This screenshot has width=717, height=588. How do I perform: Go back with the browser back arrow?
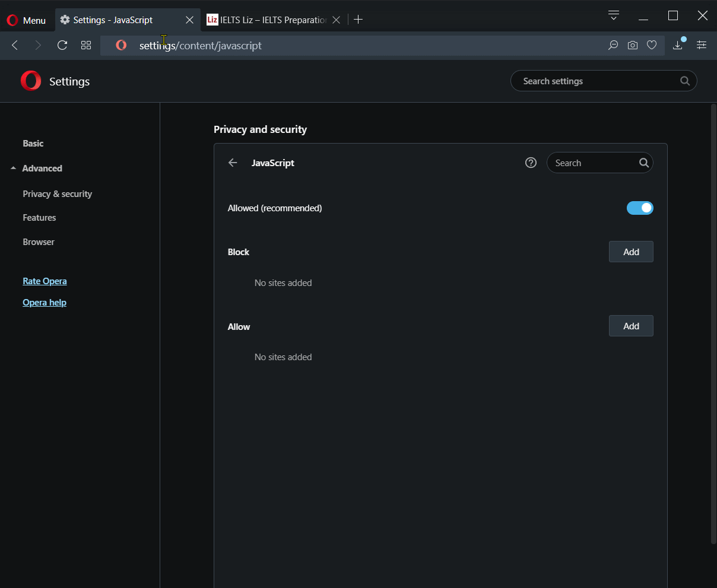[15, 45]
